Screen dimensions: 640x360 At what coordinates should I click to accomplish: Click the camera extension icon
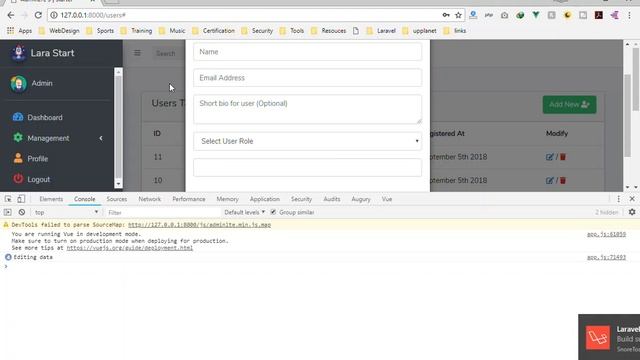pos(504,15)
